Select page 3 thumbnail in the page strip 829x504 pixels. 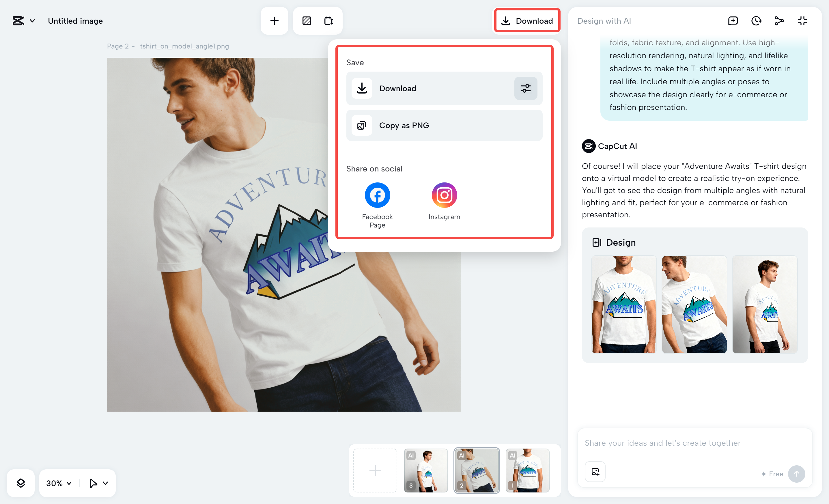pyautogui.click(x=425, y=470)
